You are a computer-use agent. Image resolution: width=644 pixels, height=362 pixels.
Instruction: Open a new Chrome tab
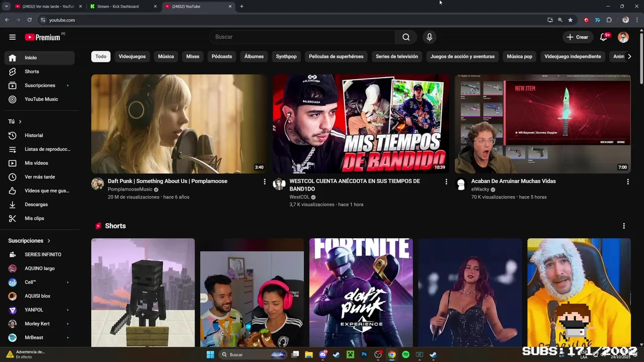click(x=242, y=7)
